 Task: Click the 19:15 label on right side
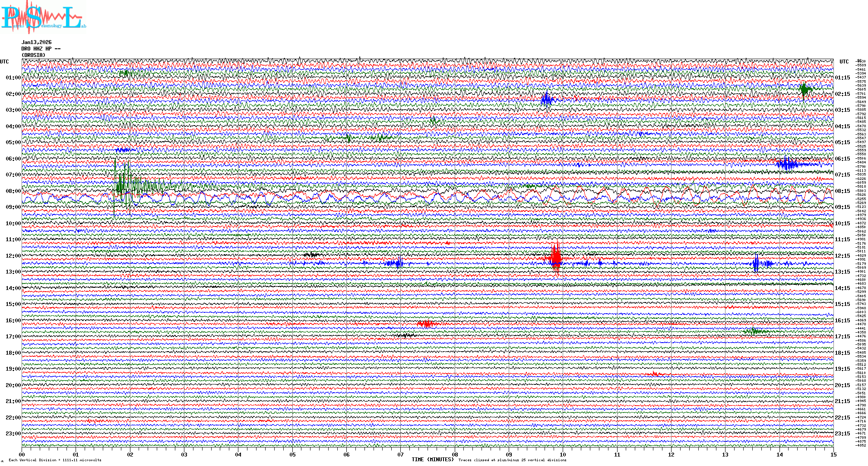tap(842, 369)
